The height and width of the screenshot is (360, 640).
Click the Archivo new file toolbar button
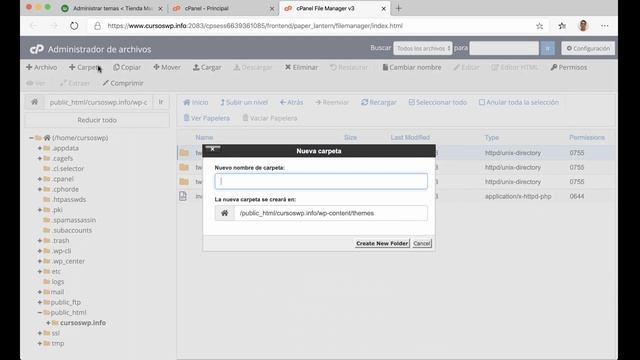[42, 67]
